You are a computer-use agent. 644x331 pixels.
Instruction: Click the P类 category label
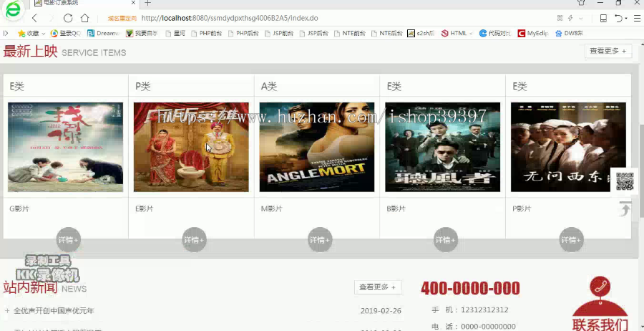(143, 87)
